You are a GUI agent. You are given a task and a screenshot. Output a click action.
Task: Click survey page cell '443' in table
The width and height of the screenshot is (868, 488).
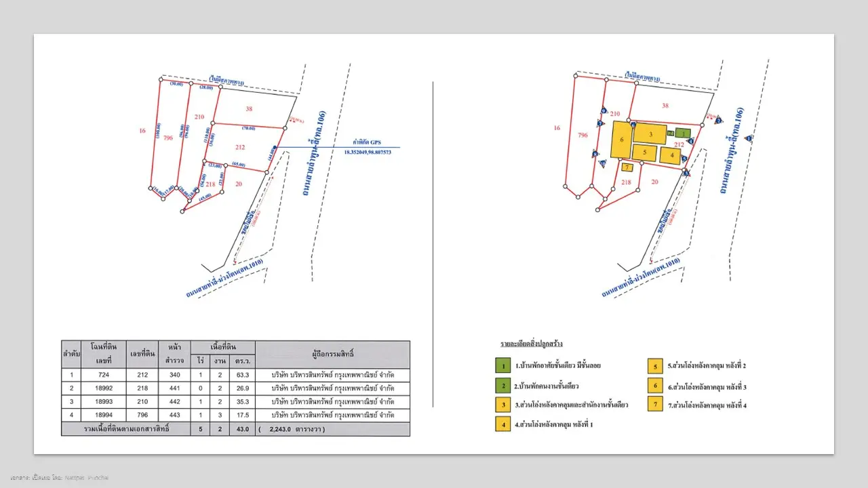click(174, 415)
